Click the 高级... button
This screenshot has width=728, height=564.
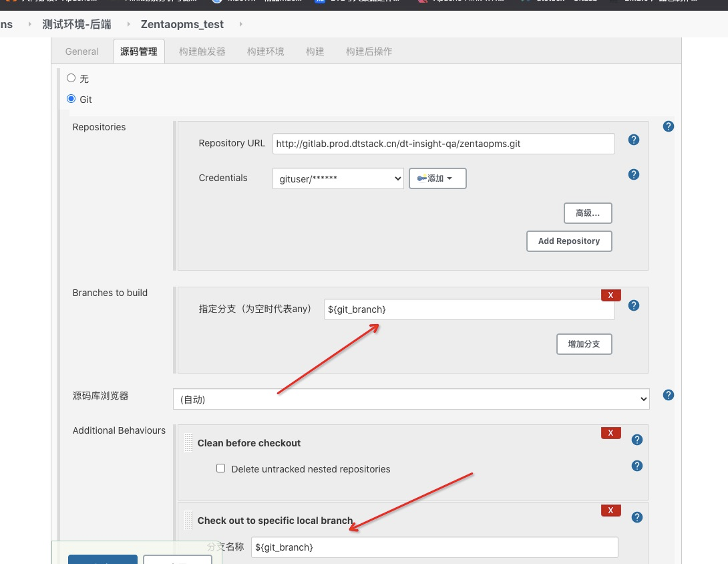tap(588, 213)
